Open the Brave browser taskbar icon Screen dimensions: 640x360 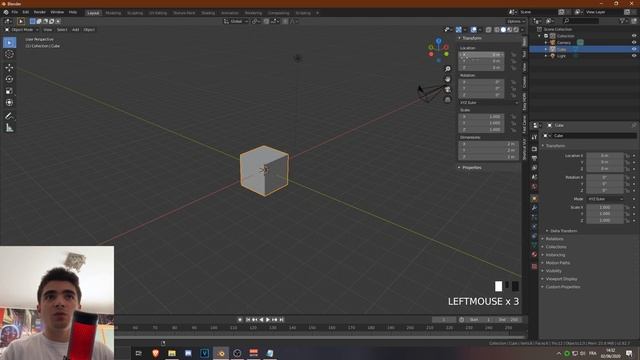click(x=155, y=353)
